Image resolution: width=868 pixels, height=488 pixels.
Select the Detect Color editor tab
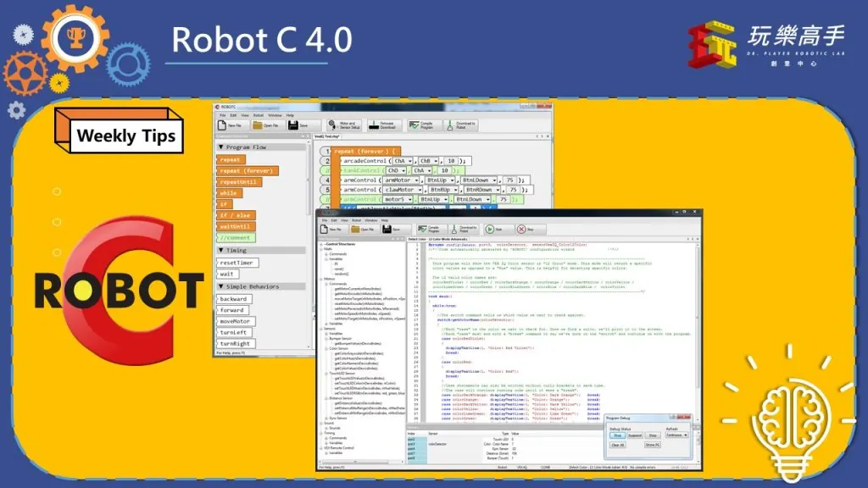tap(438, 239)
